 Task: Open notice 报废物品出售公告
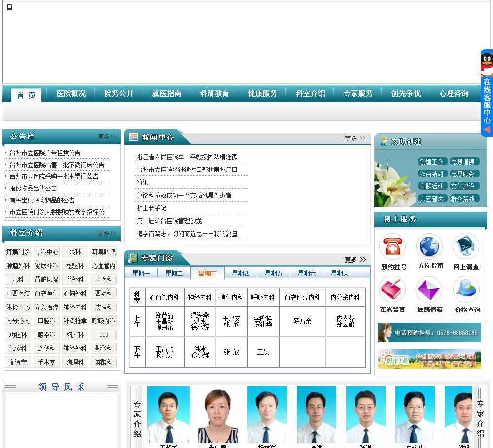(33, 188)
